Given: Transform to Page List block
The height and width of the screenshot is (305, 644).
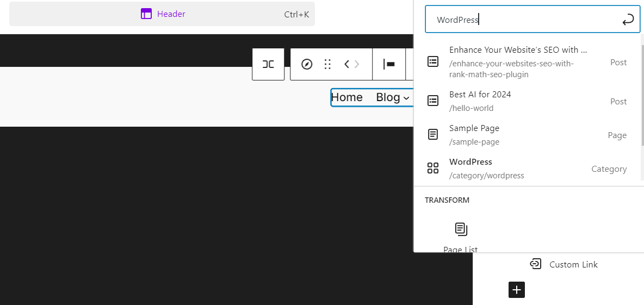Looking at the screenshot, I should [x=461, y=237].
